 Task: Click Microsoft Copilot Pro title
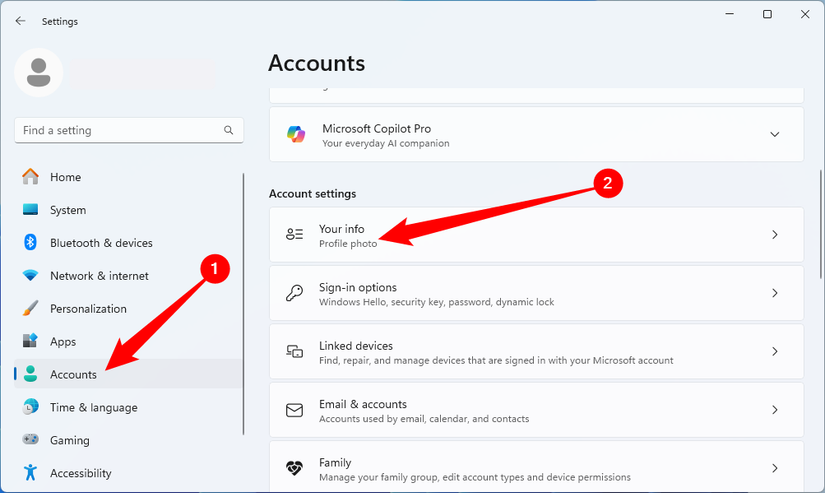[376, 128]
